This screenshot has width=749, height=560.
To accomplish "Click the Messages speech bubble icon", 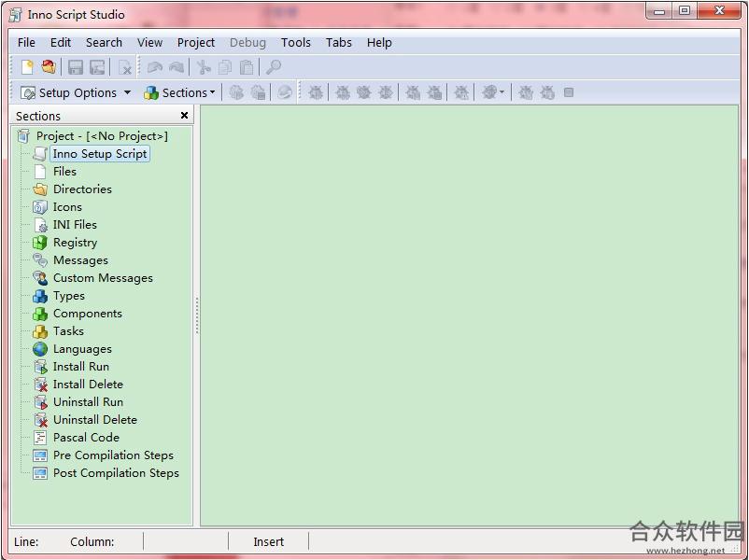I will [40, 260].
